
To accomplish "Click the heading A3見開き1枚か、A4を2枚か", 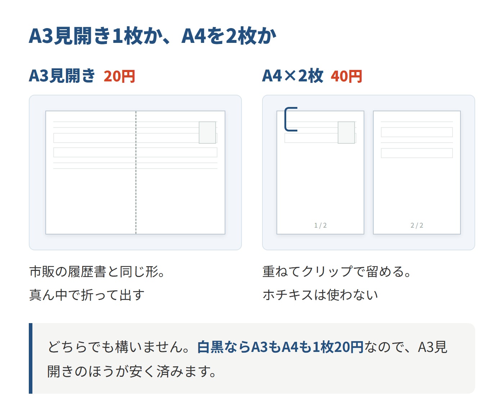I will [x=152, y=36].
